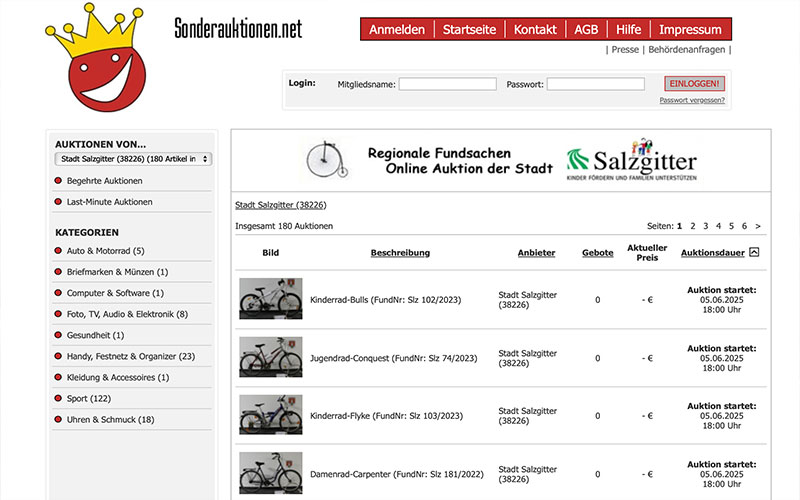The image size is (800, 500).
Task: Open the Auktionen von city dropdown
Action: click(134, 159)
